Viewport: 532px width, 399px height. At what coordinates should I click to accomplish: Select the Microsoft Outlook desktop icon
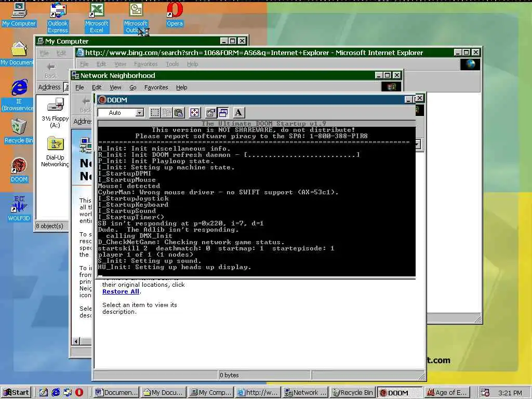pyautogui.click(x=136, y=18)
